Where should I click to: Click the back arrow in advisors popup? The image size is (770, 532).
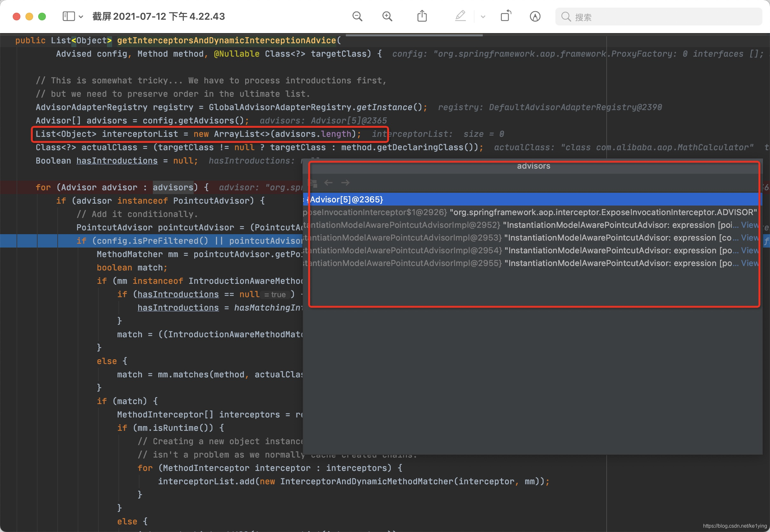tap(328, 183)
